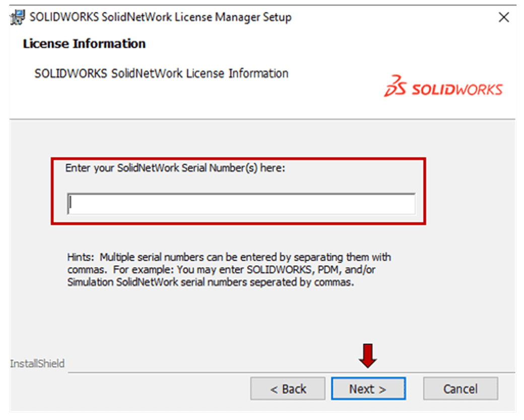Click inside the SolidNetWork serial number field
Screen dimensions: 524x420
241,203
